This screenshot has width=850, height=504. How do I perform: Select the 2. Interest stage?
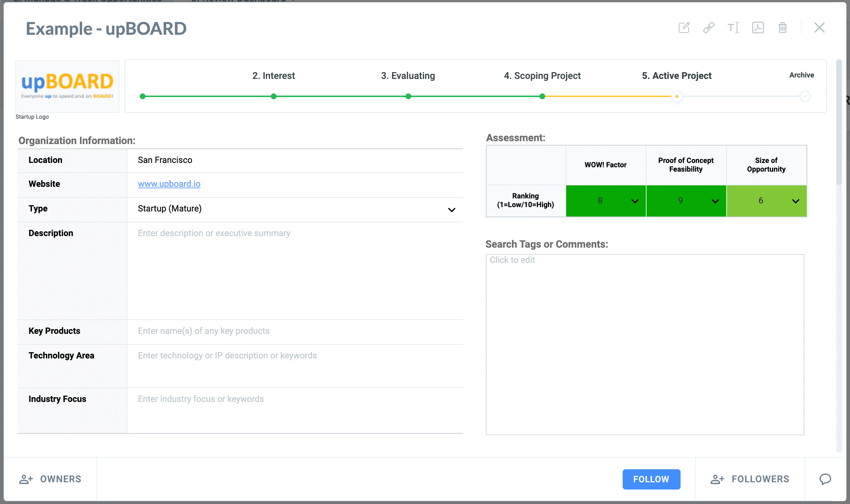(274, 76)
